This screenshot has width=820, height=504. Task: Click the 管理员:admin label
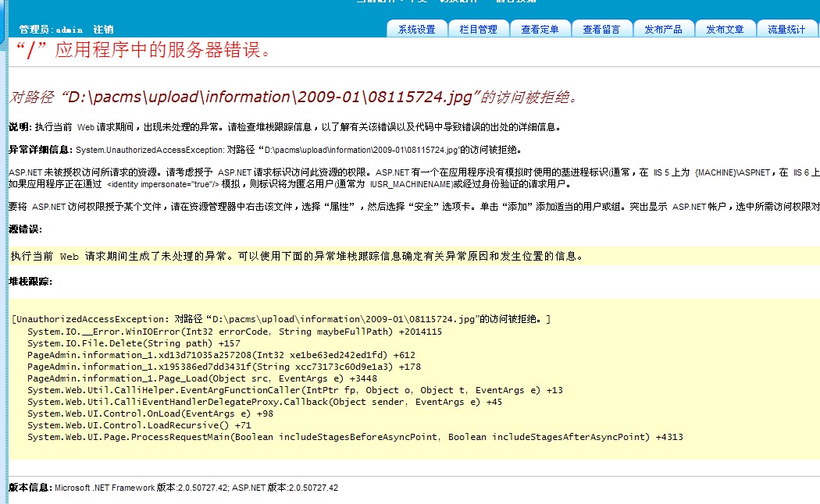click(x=51, y=30)
